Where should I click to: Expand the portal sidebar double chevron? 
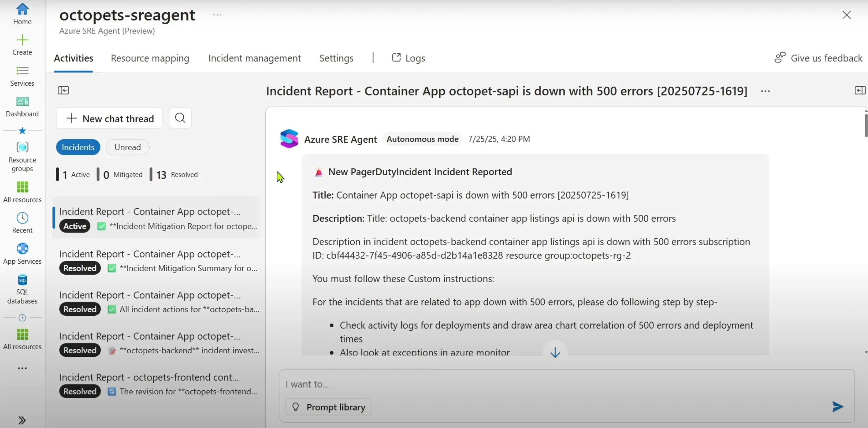coord(22,420)
